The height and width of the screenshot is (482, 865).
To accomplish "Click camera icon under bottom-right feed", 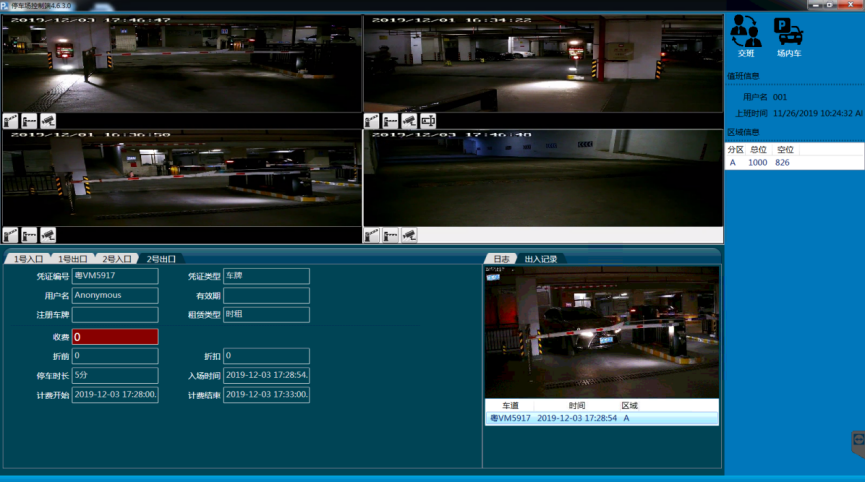I will click(x=409, y=235).
